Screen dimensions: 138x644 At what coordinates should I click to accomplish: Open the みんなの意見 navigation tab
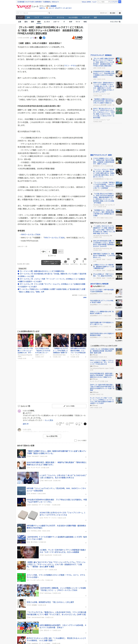click(x=73, y=17)
